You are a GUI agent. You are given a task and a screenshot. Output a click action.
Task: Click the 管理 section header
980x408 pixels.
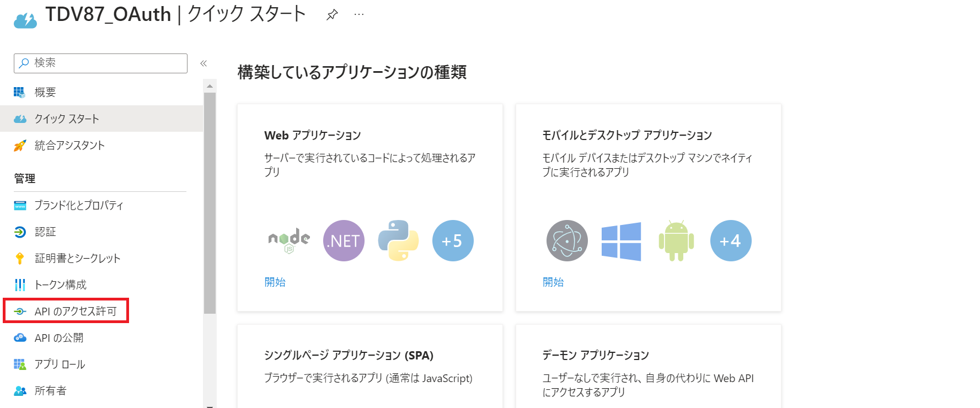[x=25, y=178]
